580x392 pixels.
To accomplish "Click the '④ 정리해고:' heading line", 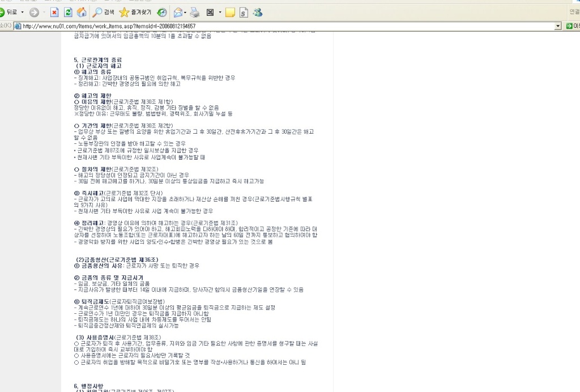I will [156, 223].
